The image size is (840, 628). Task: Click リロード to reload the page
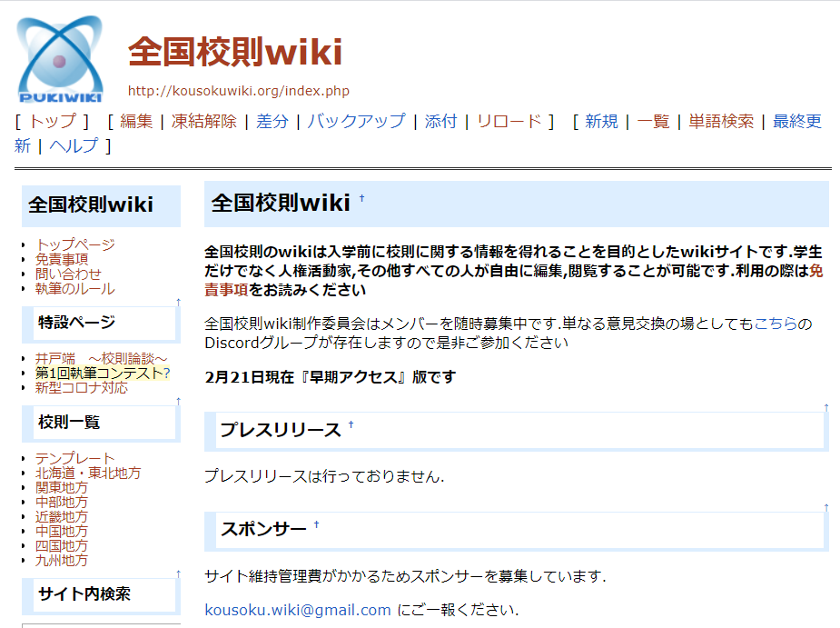pos(509,122)
